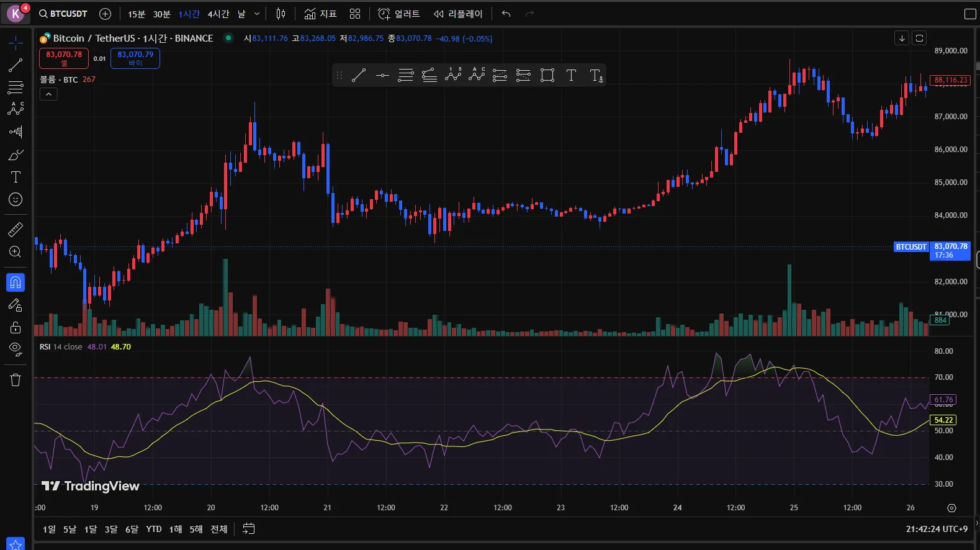Click the BTCUSDT symbol search field
Viewport: 980px width, 550px height.
point(63,14)
